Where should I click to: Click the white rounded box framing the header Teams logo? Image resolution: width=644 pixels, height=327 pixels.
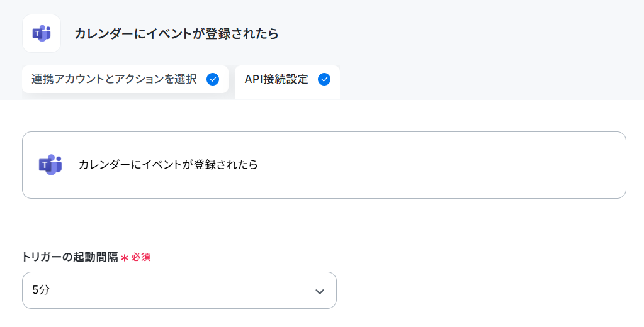pyautogui.click(x=42, y=33)
